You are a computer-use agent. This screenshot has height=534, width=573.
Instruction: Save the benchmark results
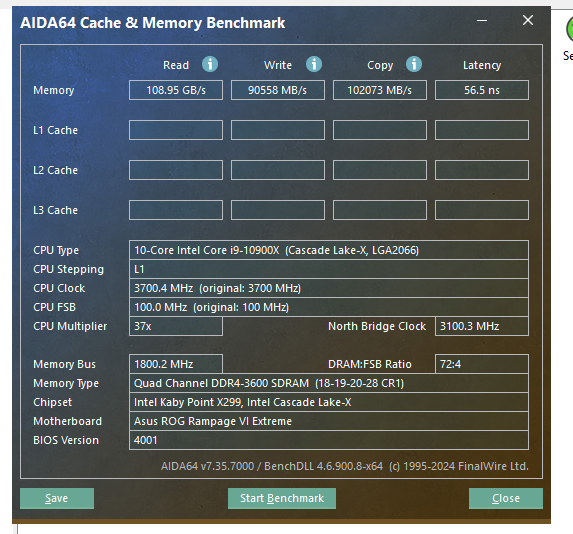[x=57, y=498]
